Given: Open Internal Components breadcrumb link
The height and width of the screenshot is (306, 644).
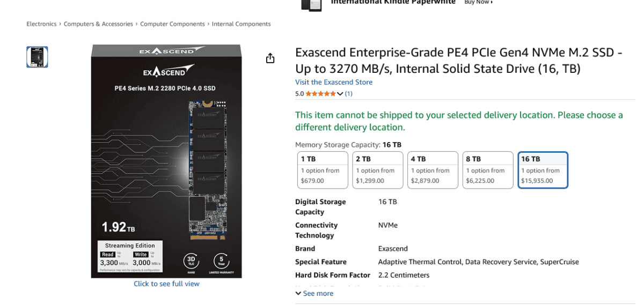Looking at the screenshot, I should coord(241,24).
